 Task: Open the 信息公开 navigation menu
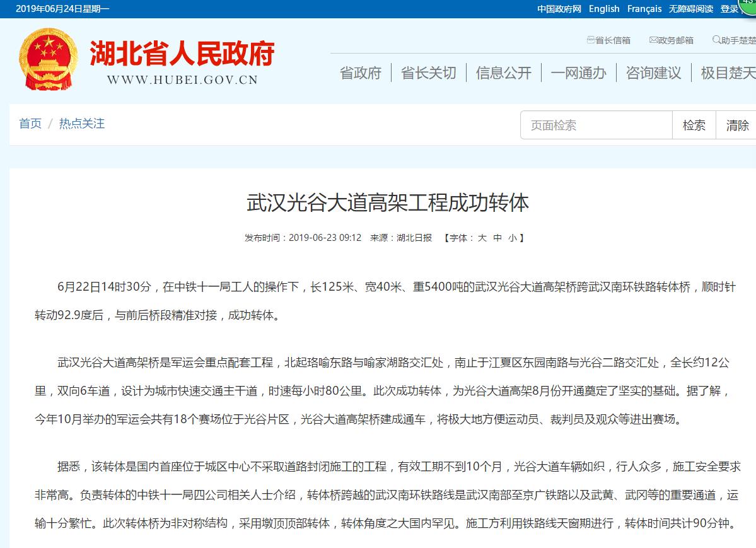(x=503, y=73)
